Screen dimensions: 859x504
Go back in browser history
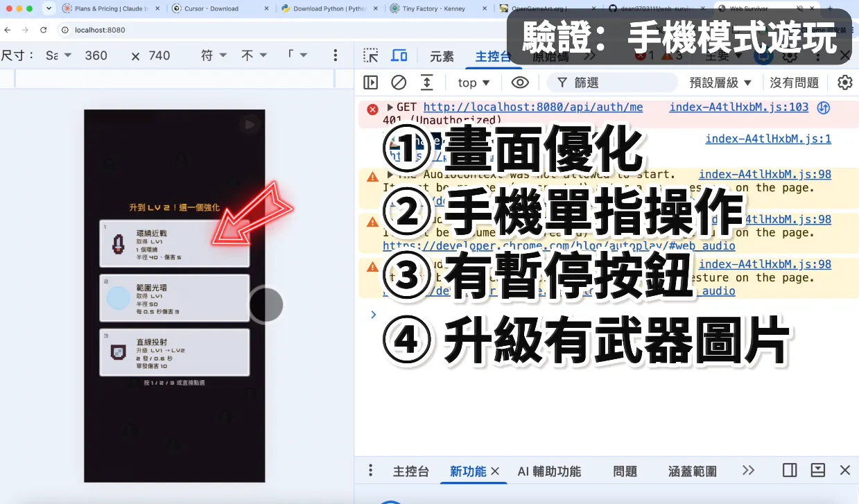[x=8, y=30]
